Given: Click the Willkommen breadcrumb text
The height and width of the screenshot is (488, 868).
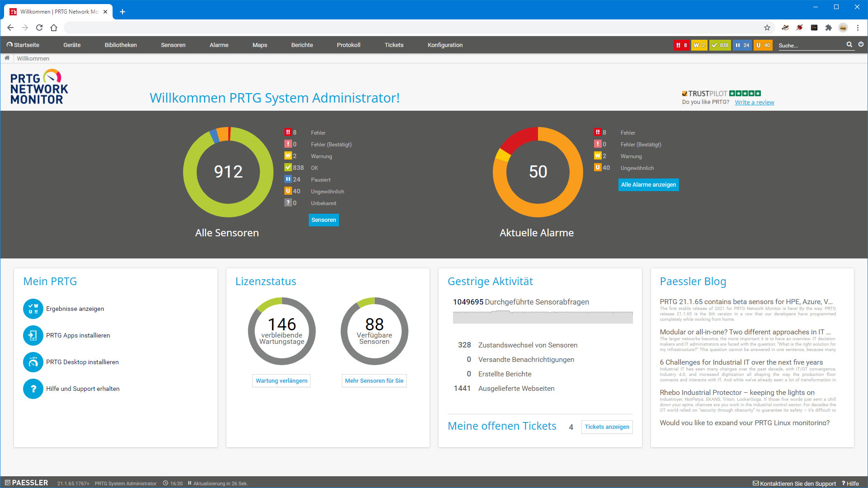Looking at the screenshot, I should (x=33, y=59).
